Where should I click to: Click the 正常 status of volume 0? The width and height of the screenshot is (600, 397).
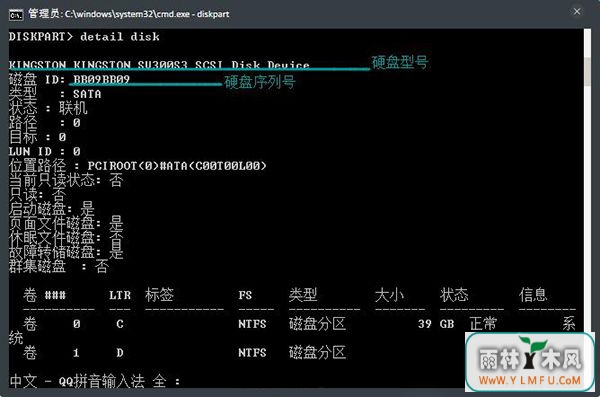[483, 324]
